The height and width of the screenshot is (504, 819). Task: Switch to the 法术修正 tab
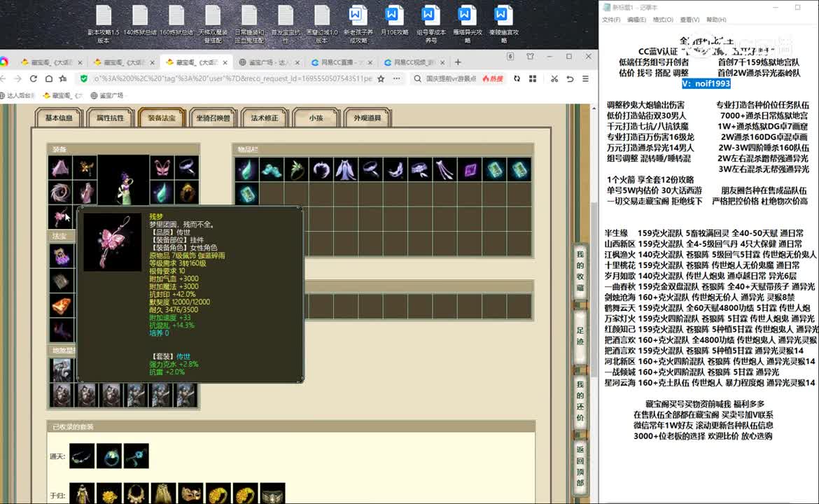(x=265, y=118)
